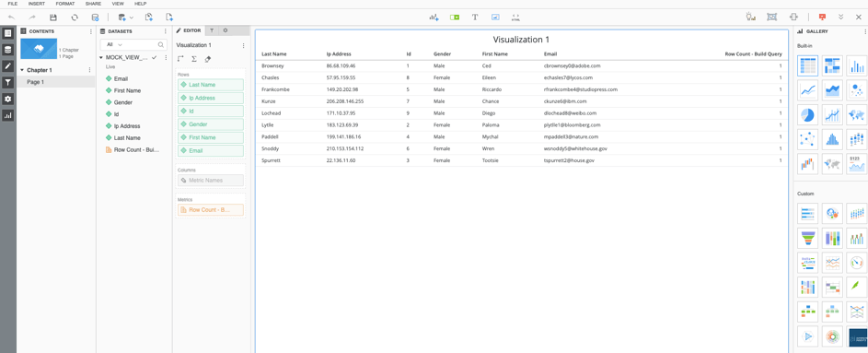Collapse the MOCK_VIEW dataset tree
The image size is (868, 353).
point(100,58)
